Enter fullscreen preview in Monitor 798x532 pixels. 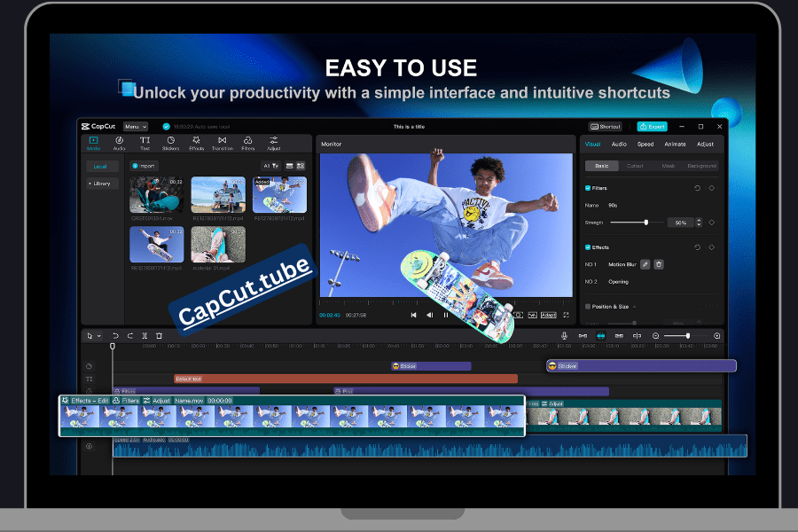tap(566, 315)
